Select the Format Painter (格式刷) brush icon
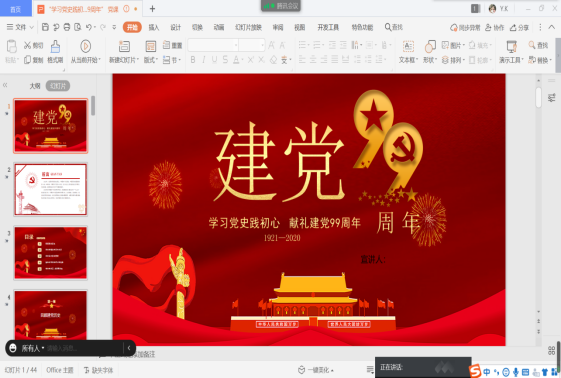The image size is (561, 378). [x=55, y=47]
